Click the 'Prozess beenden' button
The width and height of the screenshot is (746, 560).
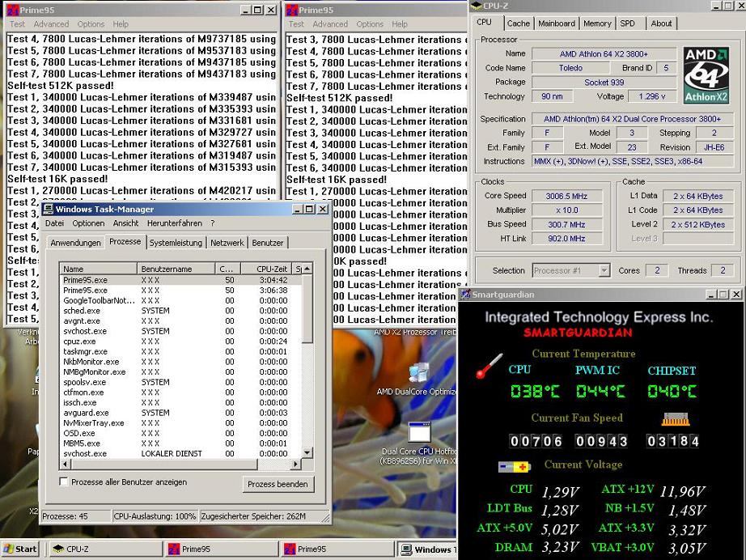[278, 485]
